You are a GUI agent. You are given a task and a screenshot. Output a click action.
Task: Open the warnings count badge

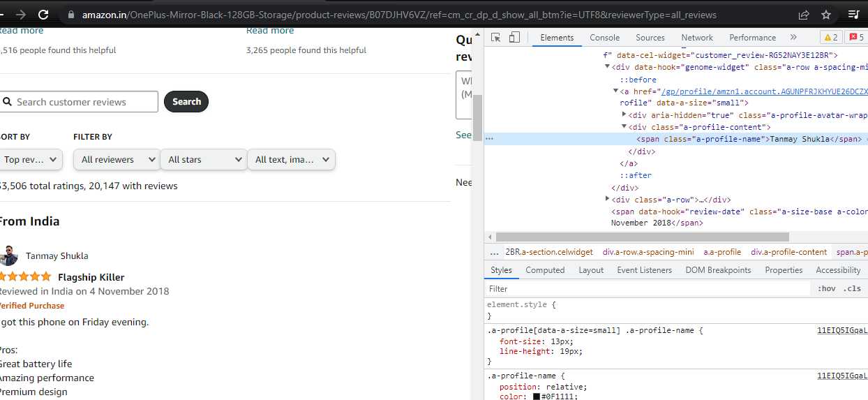pos(830,38)
